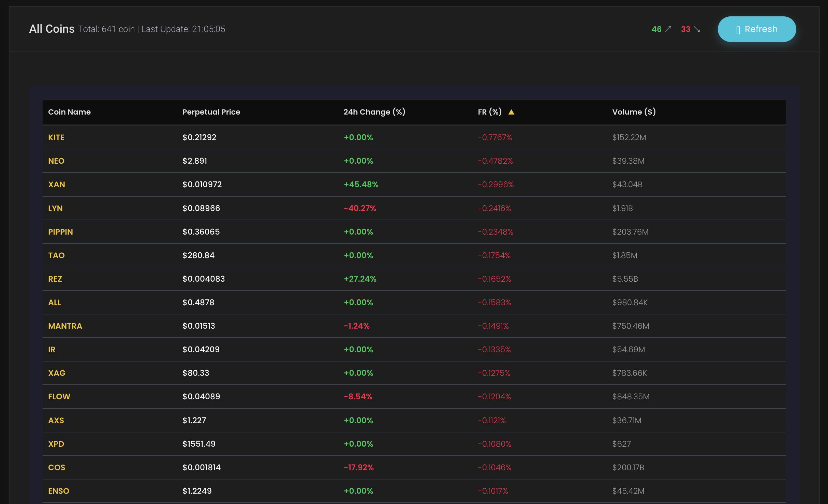
Task: Open the PIPPIN coin row
Action: coord(60,232)
